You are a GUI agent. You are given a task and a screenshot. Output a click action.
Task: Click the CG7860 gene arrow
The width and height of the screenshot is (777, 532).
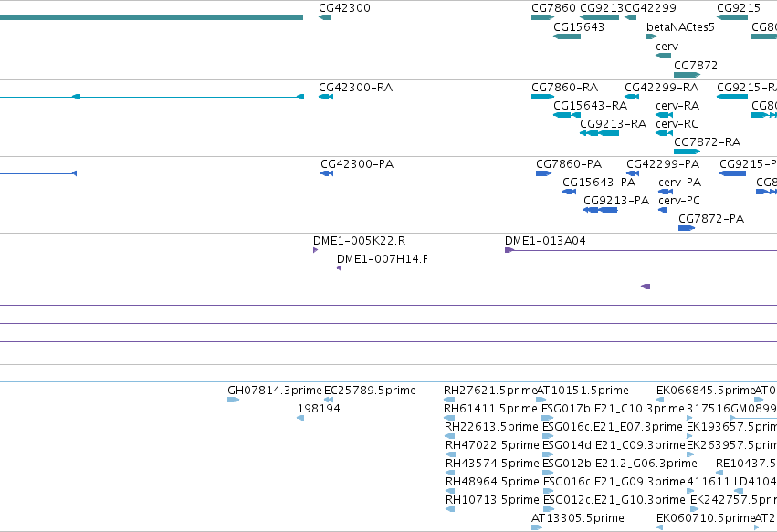[x=542, y=18]
